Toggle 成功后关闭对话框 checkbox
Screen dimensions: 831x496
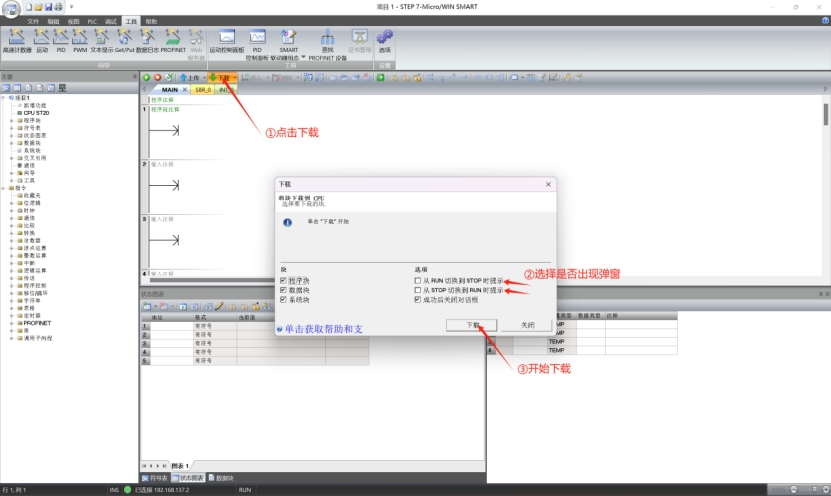click(x=418, y=299)
